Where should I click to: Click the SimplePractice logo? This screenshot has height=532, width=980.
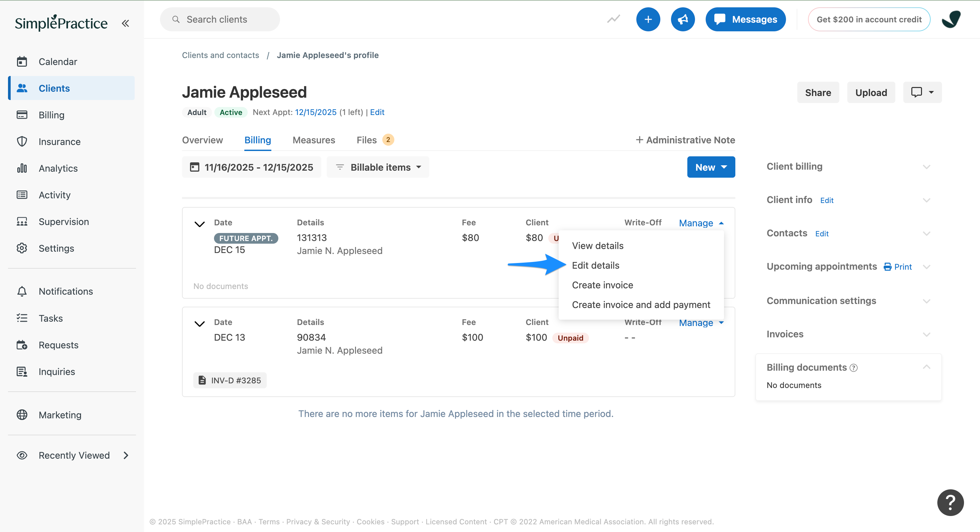click(61, 23)
